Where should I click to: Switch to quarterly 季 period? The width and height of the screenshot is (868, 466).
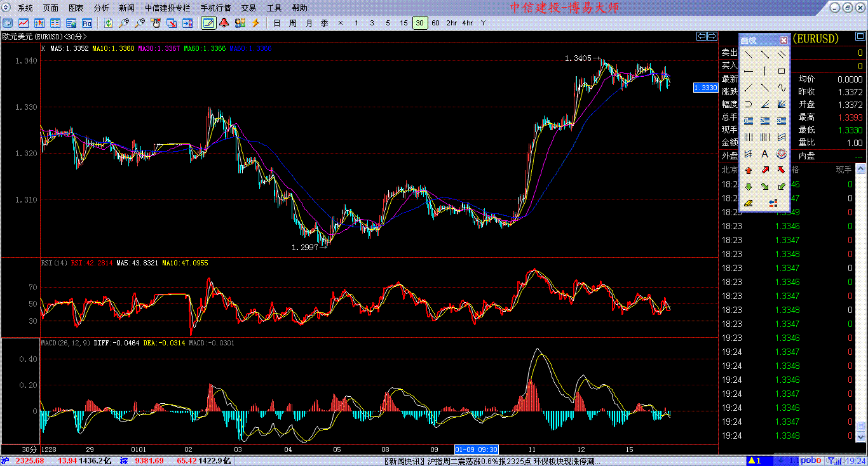(325, 23)
